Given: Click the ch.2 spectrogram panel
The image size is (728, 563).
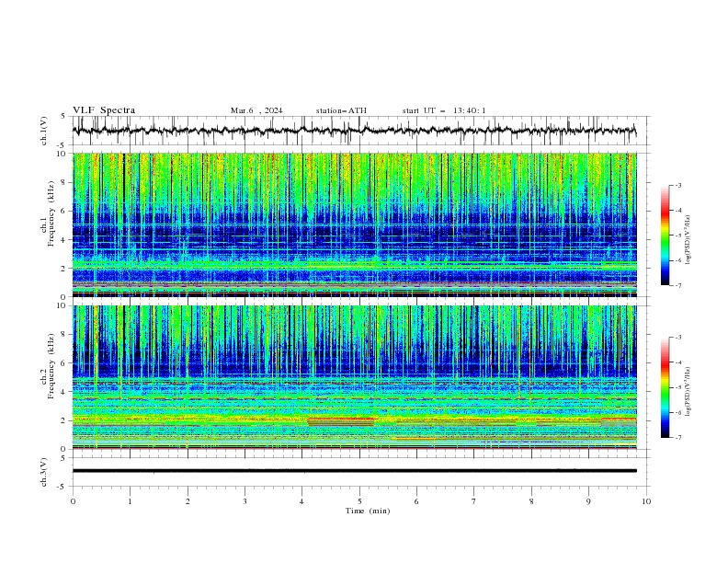Looking at the screenshot, I should (354, 377).
